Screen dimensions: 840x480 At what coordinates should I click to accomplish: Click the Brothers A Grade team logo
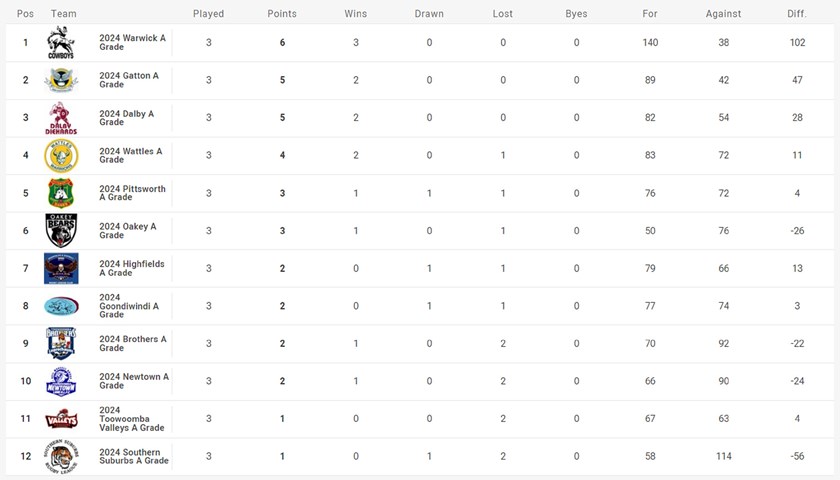point(61,343)
